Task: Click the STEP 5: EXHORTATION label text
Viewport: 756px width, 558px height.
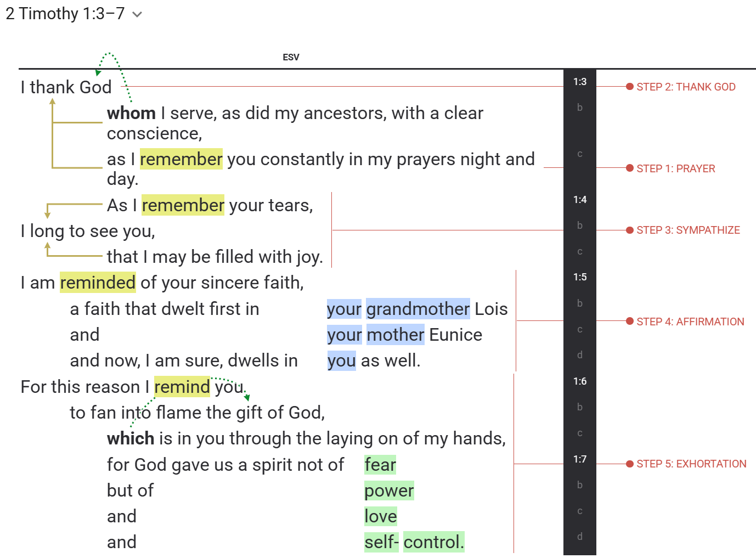Action: pos(691,464)
